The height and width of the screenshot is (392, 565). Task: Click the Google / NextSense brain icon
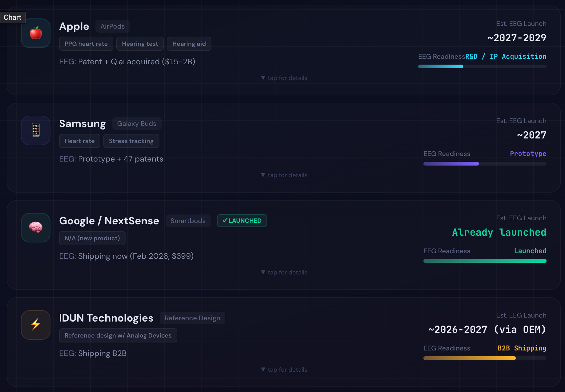click(36, 228)
